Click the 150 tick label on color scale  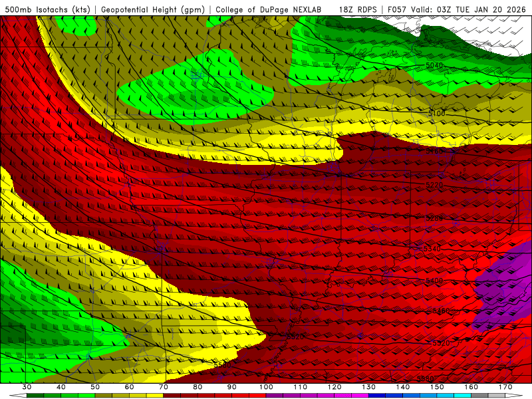tap(438, 387)
